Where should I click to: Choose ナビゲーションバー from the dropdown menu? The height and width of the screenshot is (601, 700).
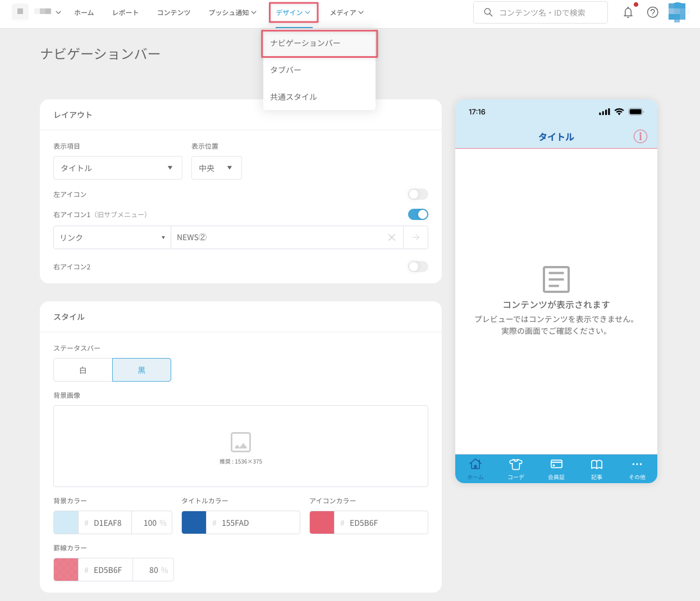point(319,43)
